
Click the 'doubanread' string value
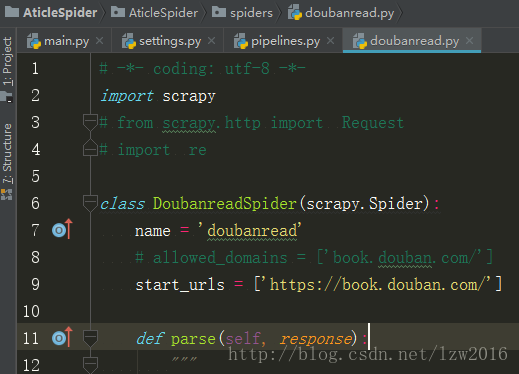point(250,230)
